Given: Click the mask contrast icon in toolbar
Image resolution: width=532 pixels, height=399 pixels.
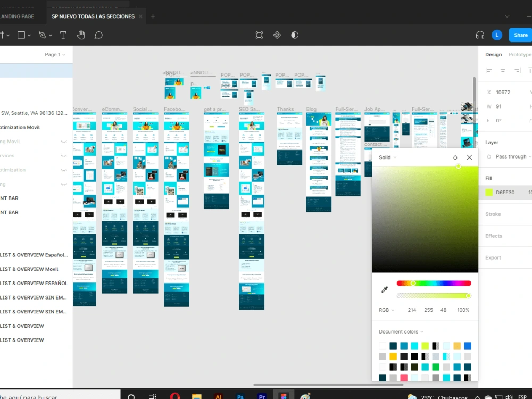Looking at the screenshot, I should tap(295, 35).
